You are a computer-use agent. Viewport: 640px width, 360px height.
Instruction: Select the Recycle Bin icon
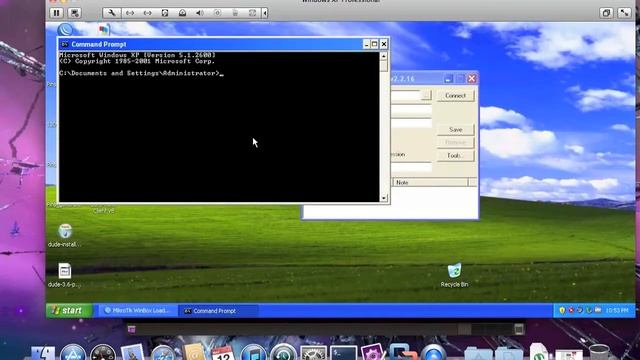[454, 275]
